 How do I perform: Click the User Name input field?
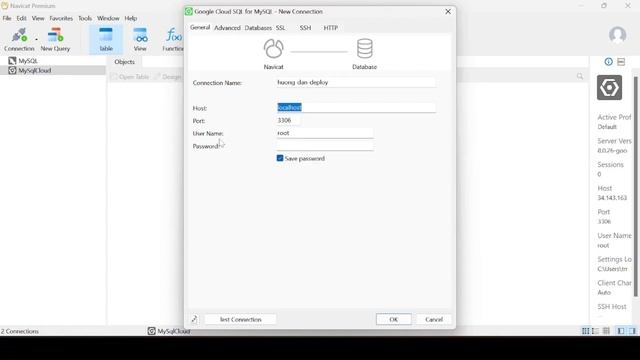[x=324, y=133]
